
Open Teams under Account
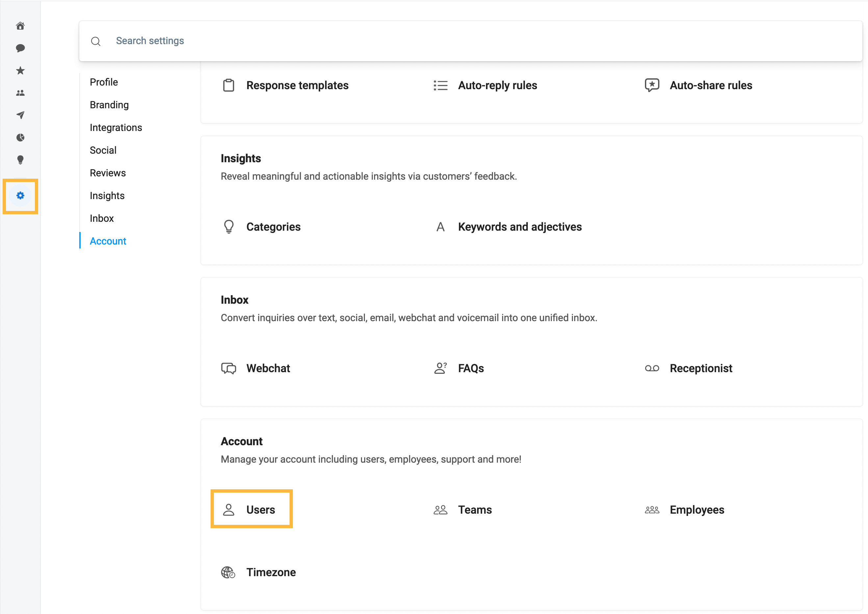475,510
